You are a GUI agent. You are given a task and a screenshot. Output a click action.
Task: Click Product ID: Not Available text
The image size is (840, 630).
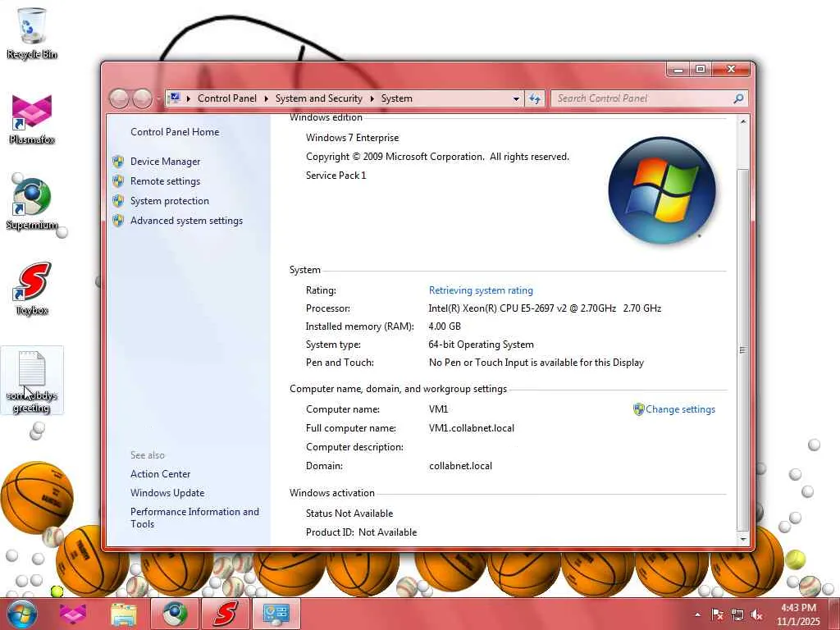(x=361, y=532)
